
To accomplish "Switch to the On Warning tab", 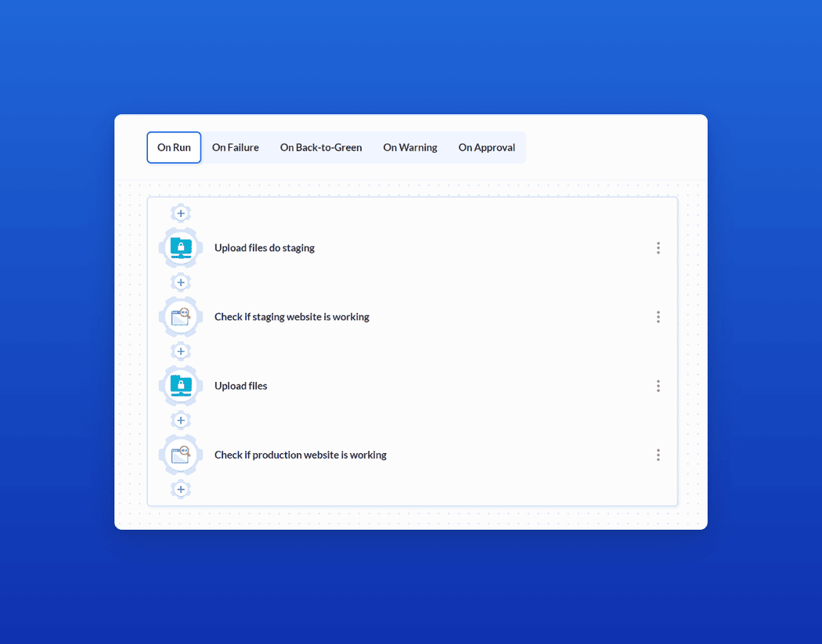I will click(x=410, y=148).
